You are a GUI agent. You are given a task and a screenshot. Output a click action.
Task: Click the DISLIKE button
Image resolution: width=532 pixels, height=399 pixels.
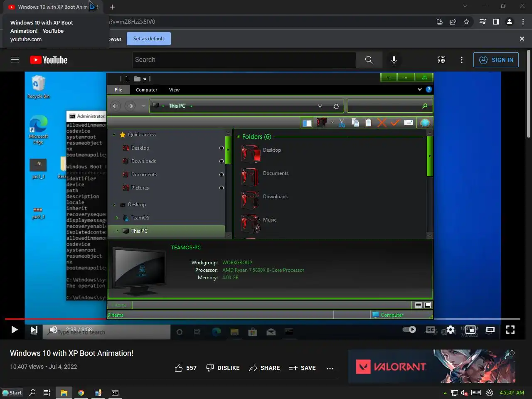point(223,368)
